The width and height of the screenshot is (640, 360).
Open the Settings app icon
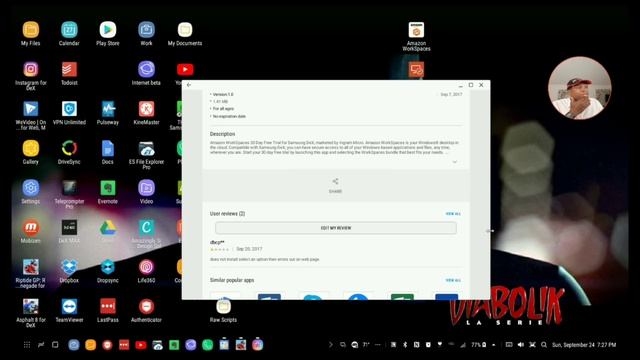31,188
